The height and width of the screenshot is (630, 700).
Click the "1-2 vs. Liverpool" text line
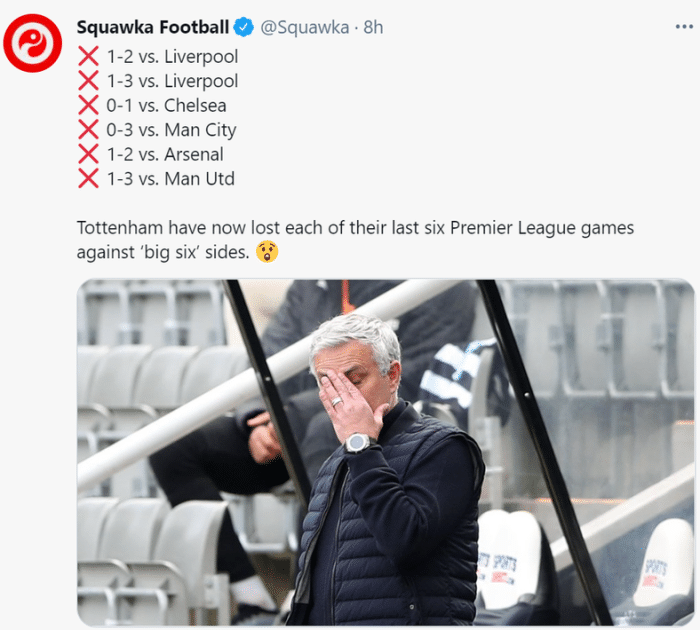[x=172, y=57]
